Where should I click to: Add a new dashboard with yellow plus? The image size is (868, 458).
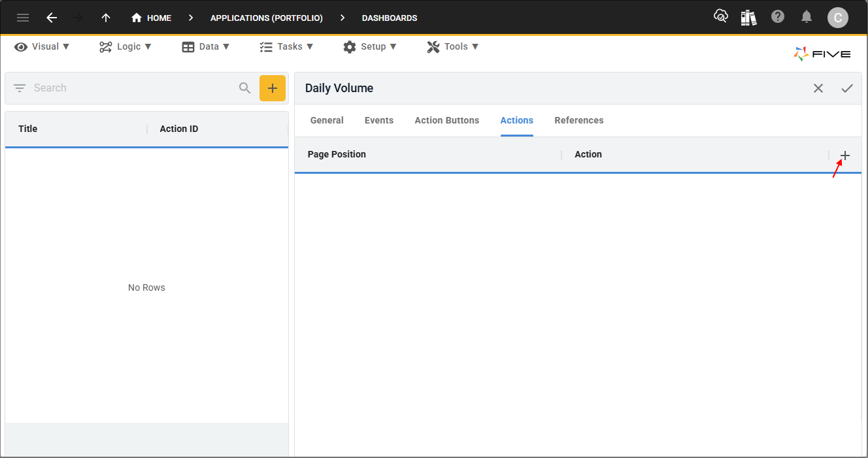point(273,88)
